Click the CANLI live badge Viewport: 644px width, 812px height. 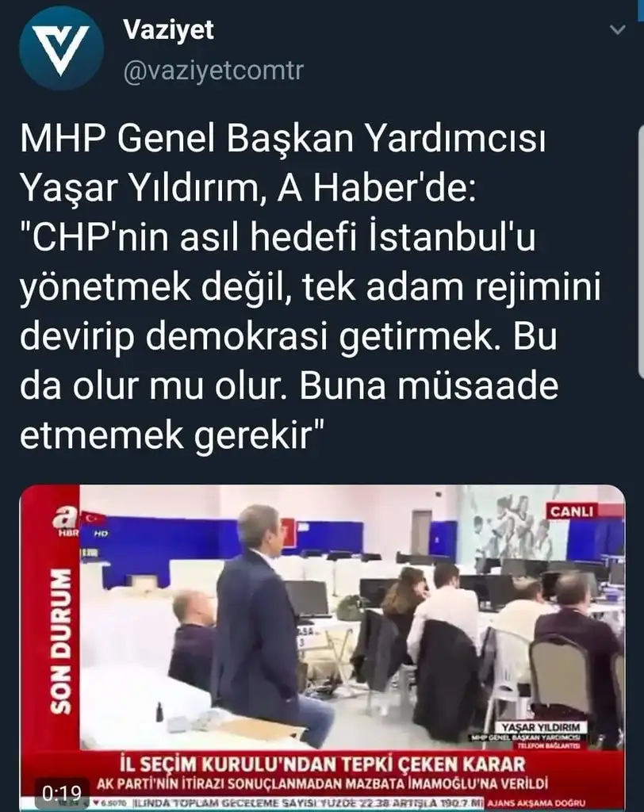572,511
